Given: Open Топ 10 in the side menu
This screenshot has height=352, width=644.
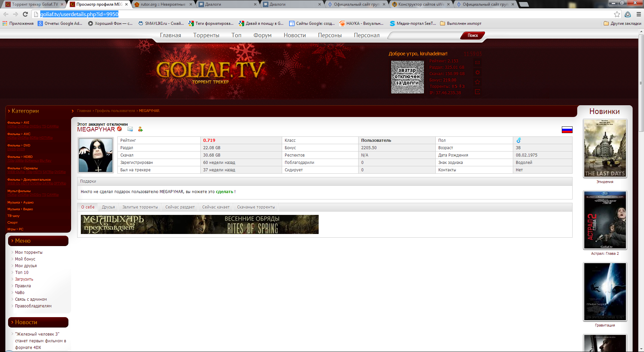Looking at the screenshot, I should pyautogui.click(x=22, y=273).
